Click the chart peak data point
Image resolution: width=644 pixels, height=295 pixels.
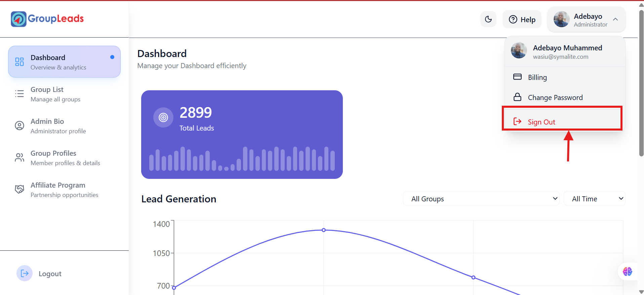[324, 230]
